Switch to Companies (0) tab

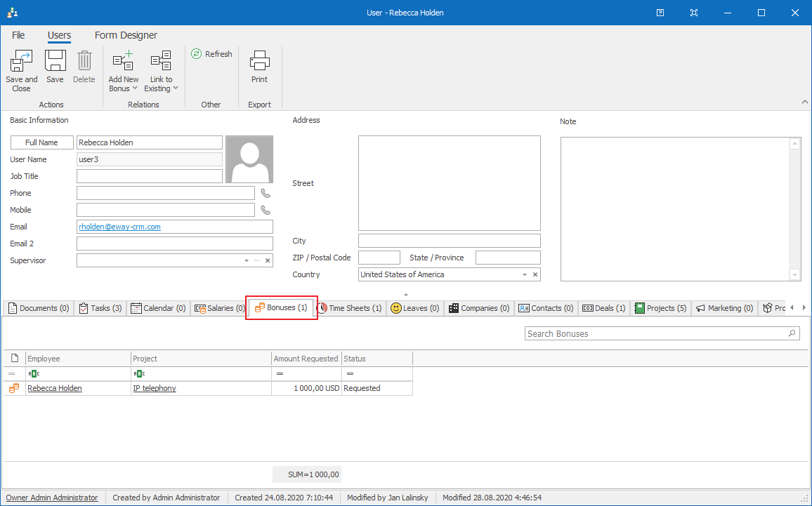(x=479, y=308)
